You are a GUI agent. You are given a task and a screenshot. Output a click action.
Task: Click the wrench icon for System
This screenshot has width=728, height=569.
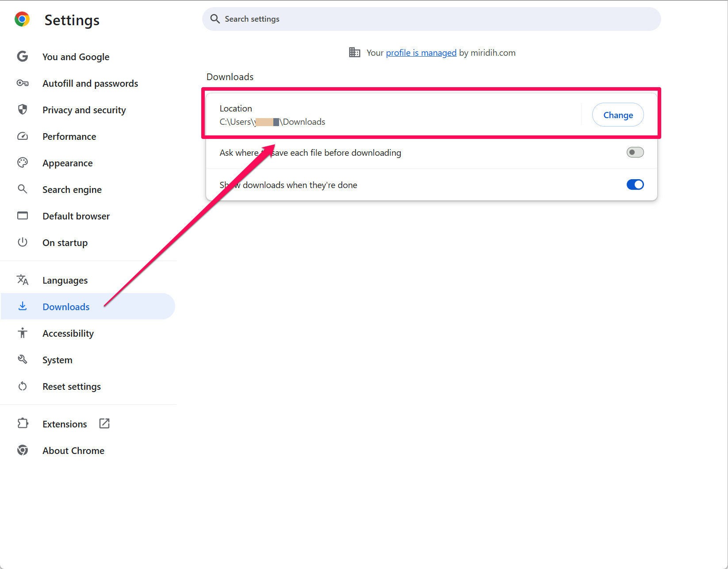[23, 360]
